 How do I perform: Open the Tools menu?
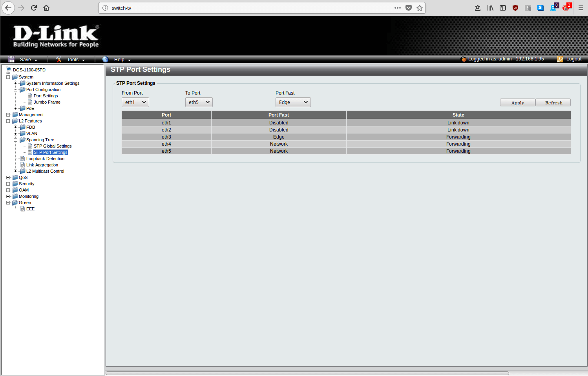pyautogui.click(x=73, y=60)
